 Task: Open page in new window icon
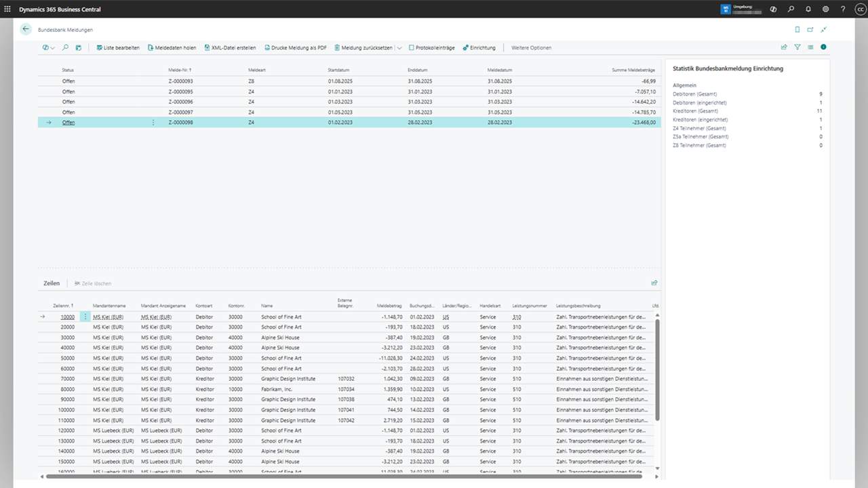pyautogui.click(x=810, y=30)
